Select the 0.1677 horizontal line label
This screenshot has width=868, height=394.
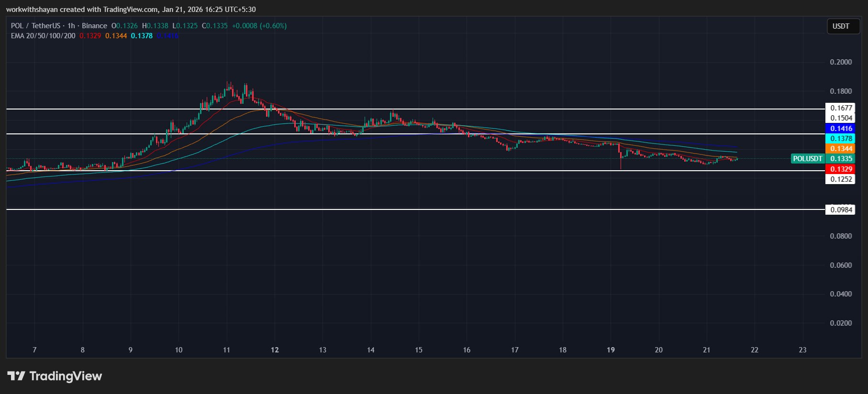tap(841, 108)
